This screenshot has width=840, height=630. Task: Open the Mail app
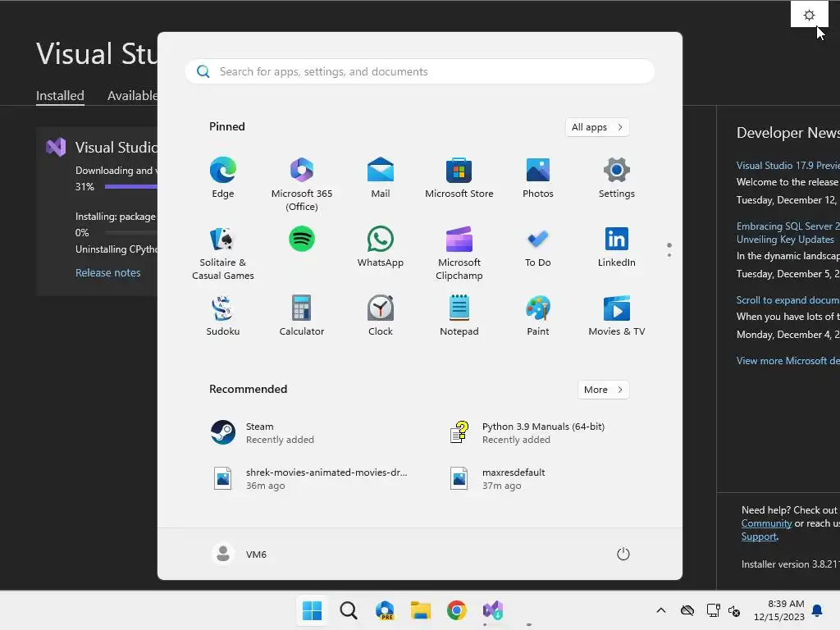pos(381,178)
